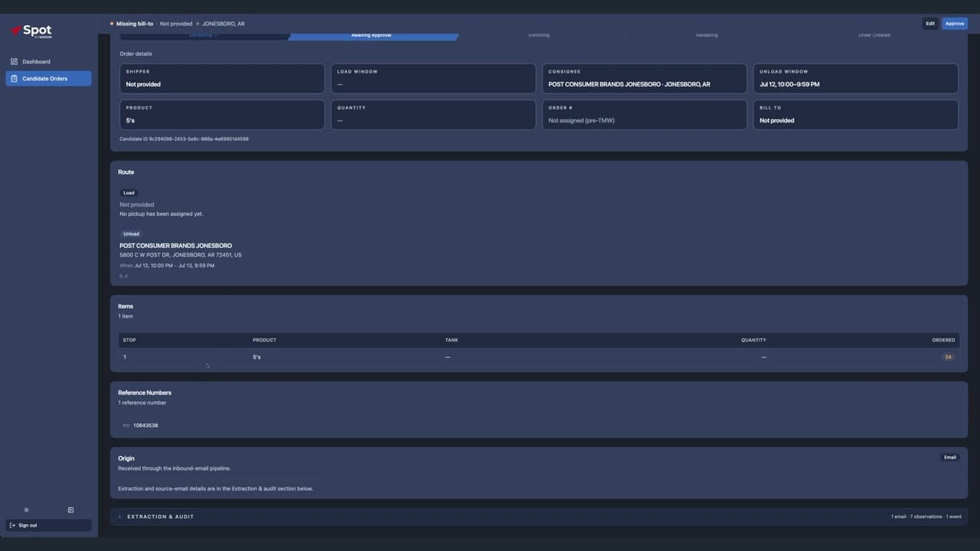
Task: Click the Order # Not assigned card
Action: click(x=645, y=115)
